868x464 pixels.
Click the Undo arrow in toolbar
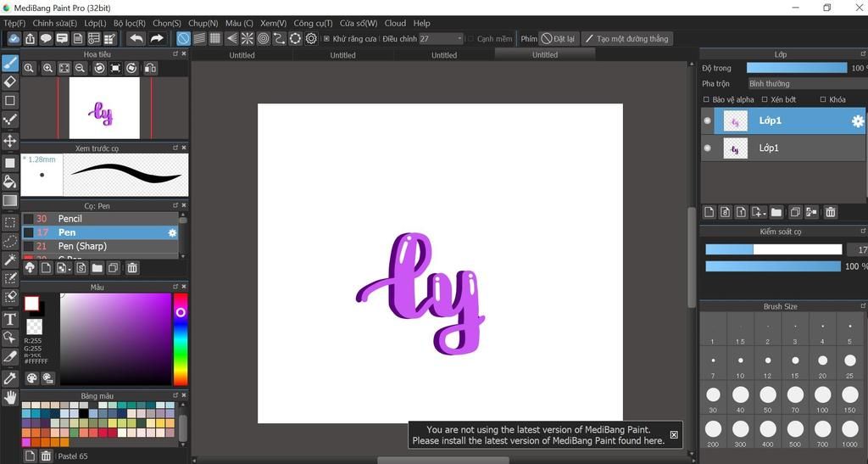(x=136, y=38)
